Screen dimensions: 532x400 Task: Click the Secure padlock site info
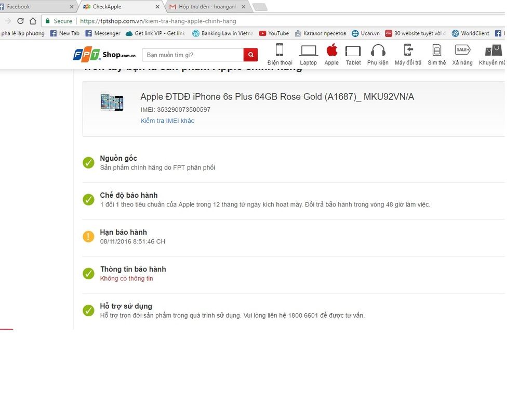click(x=59, y=21)
